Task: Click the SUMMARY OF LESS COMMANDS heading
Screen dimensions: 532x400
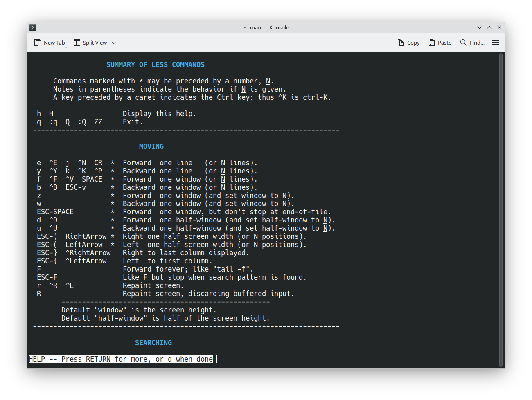Action: (x=155, y=65)
